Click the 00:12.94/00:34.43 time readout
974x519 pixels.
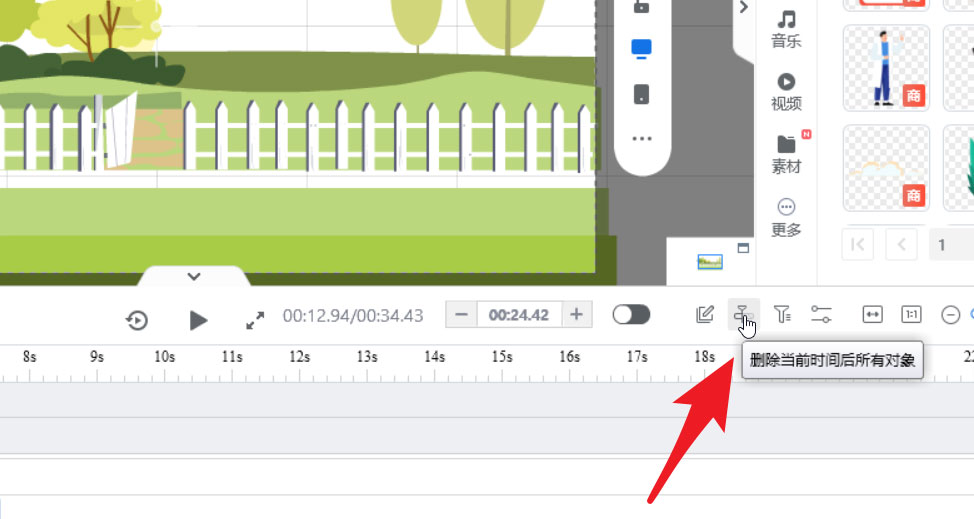353,315
